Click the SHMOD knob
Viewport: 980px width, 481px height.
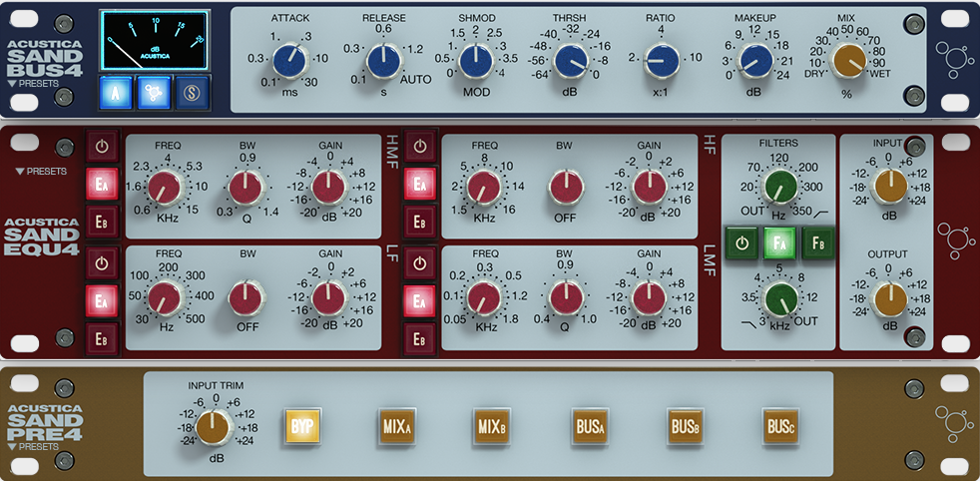pyautogui.click(x=476, y=61)
